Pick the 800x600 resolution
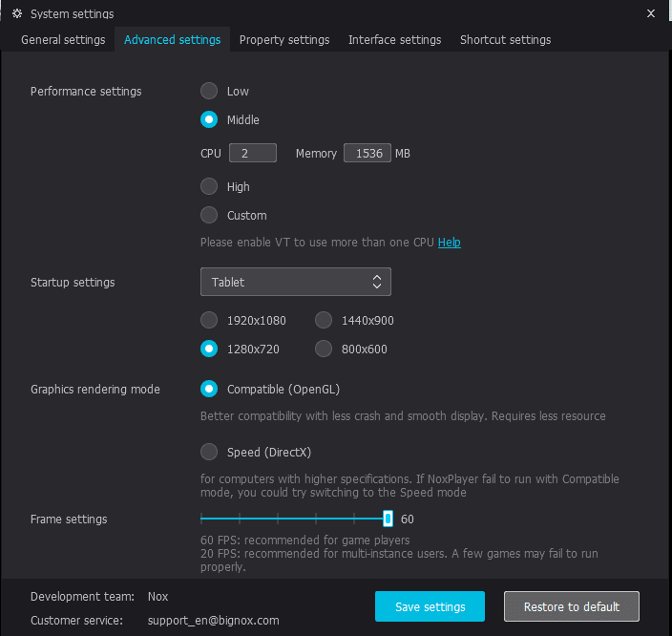 coord(324,349)
